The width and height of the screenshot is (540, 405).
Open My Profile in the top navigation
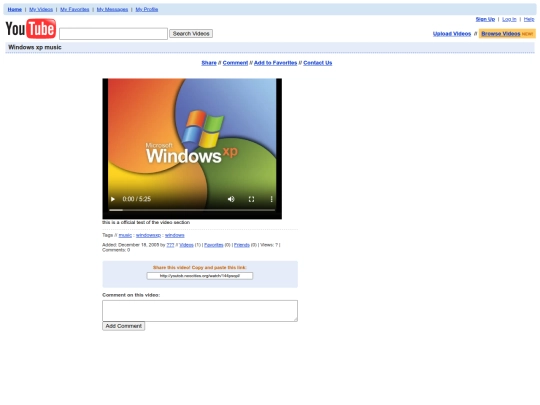pyautogui.click(x=147, y=9)
